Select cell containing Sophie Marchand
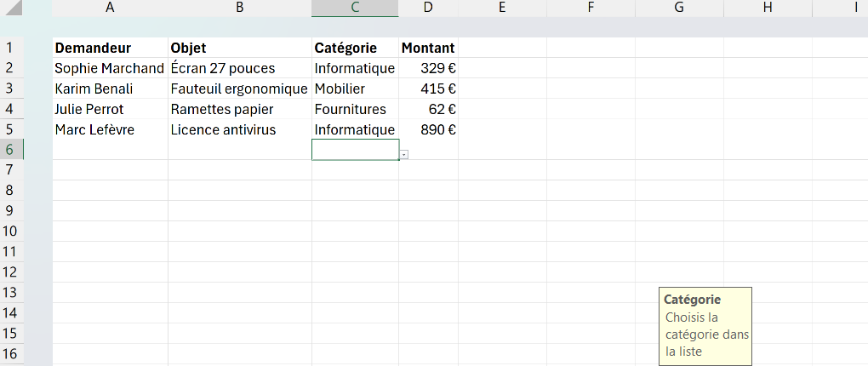Viewport: 868px width, 366px height. (110, 68)
